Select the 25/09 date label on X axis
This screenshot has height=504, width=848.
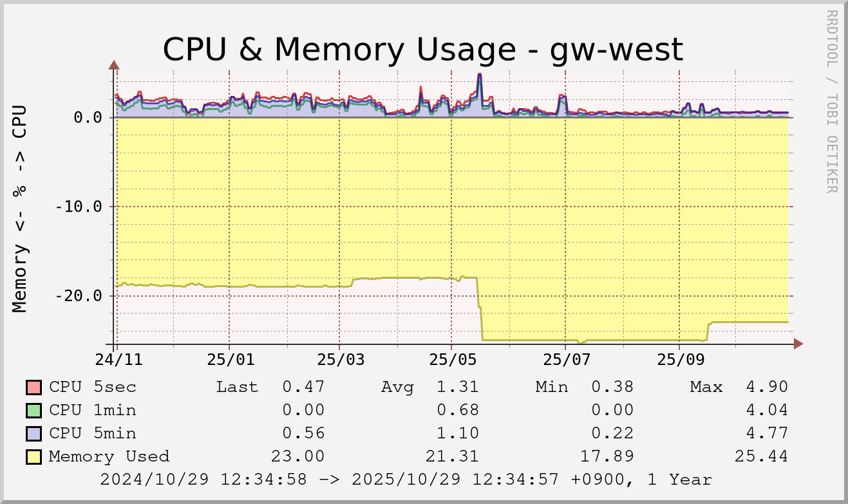point(679,360)
